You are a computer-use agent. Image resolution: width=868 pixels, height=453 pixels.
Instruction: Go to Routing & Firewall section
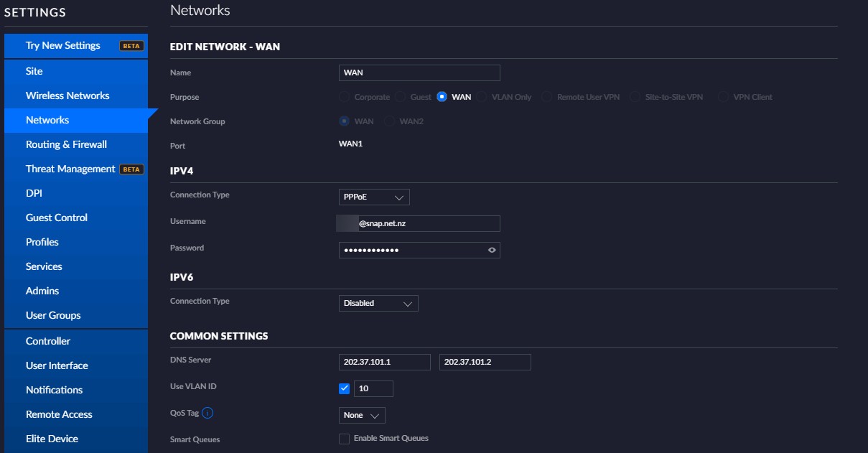pyautogui.click(x=66, y=144)
